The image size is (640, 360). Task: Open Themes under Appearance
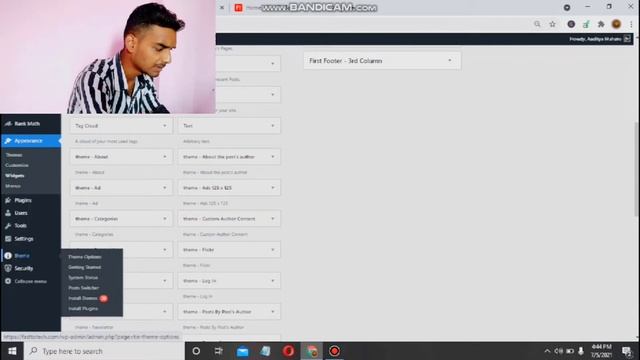(14, 155)
